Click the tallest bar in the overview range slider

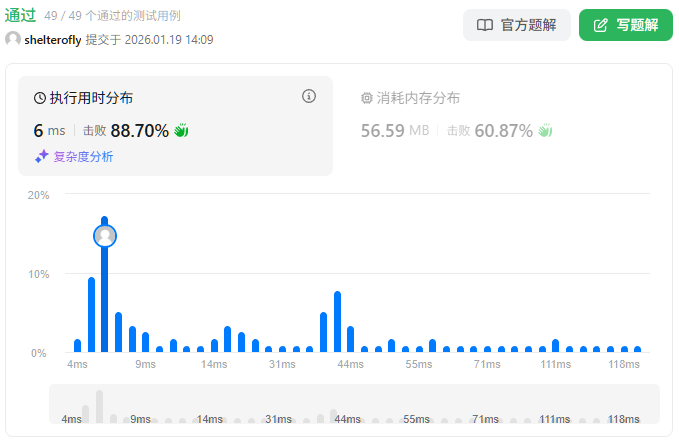[x=99, y=406]
